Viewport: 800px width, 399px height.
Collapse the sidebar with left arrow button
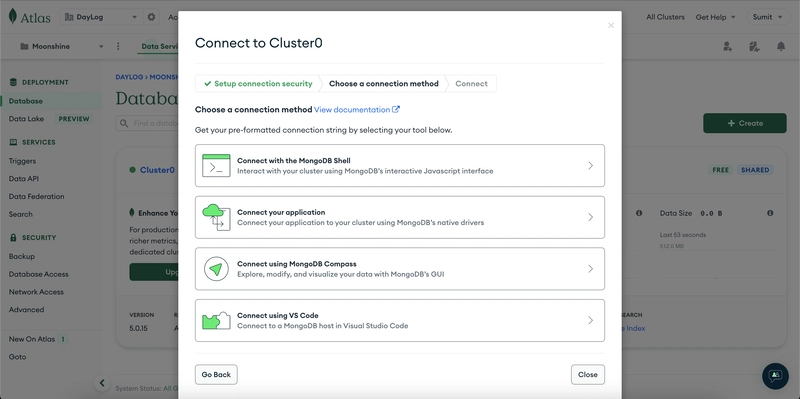[102, 383]
